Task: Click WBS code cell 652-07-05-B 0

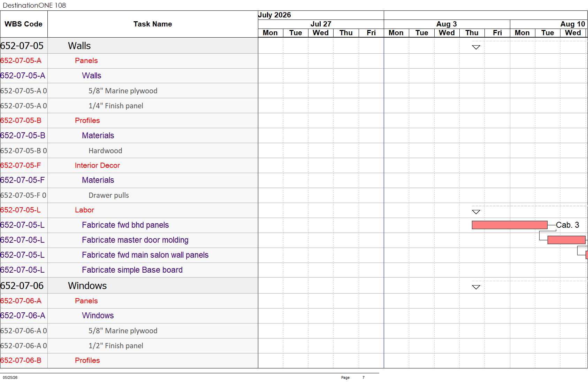Action: pos(24,150)
